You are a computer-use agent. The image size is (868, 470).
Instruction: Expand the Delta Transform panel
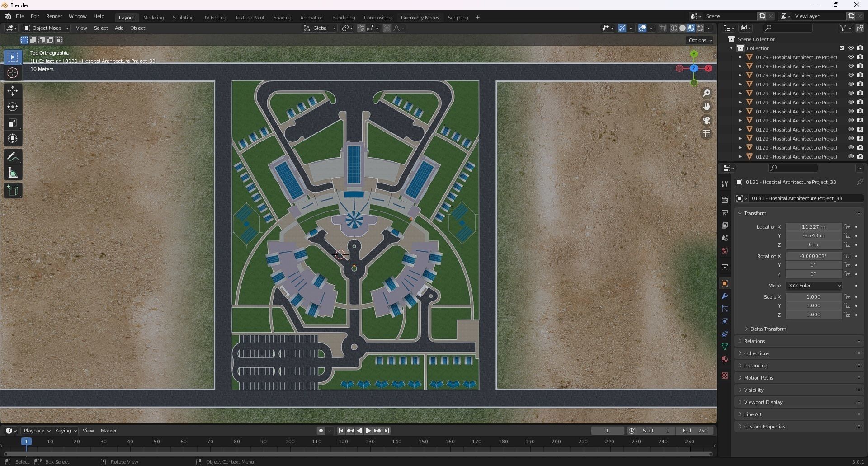tap(768, 329)
